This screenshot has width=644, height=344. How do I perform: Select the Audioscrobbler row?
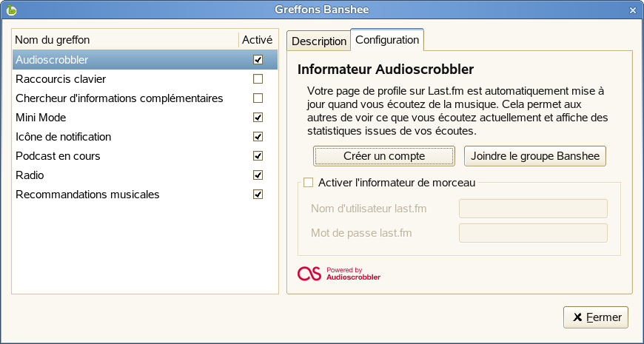[x=145, y=60]
